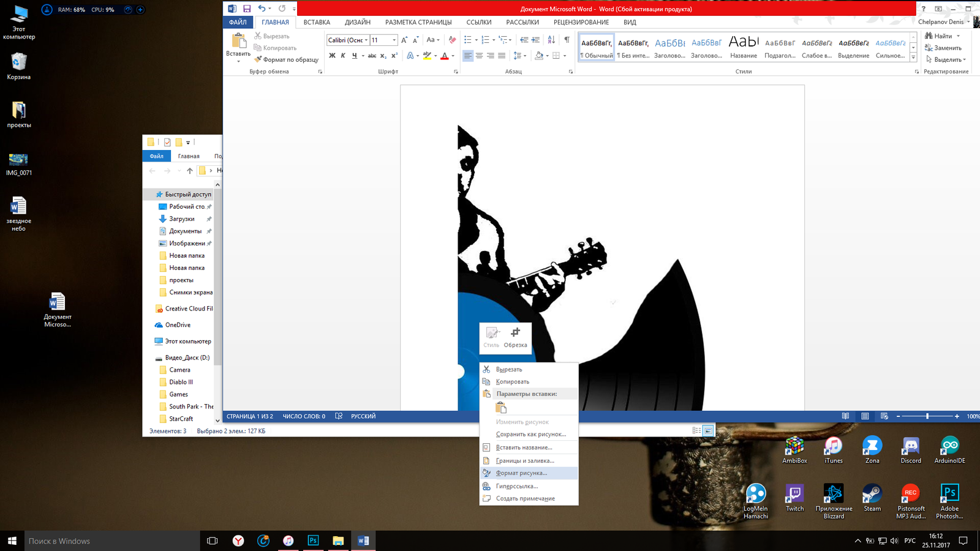
Task: Apply red font color
Action: [x=445, y=56]
